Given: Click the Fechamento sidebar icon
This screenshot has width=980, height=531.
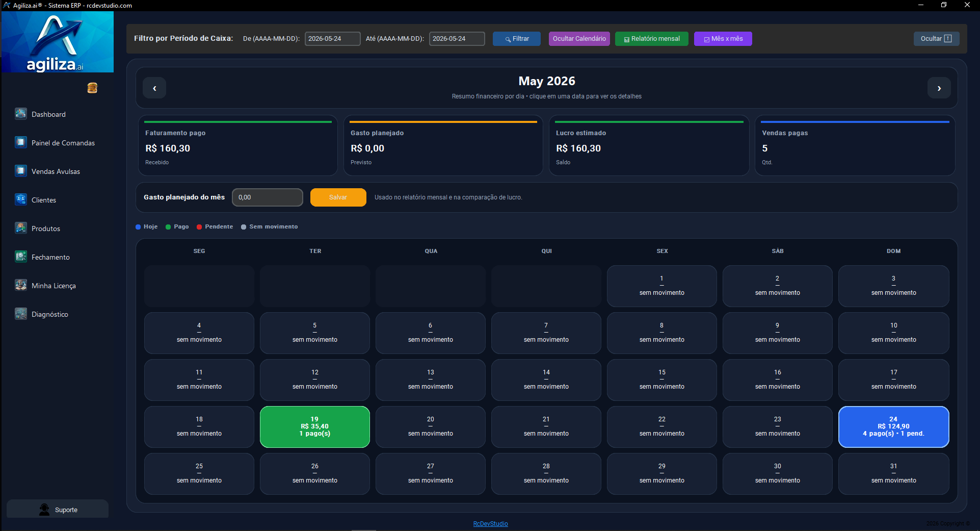Looking at the screenshot, I should click(x=21, y=257).
